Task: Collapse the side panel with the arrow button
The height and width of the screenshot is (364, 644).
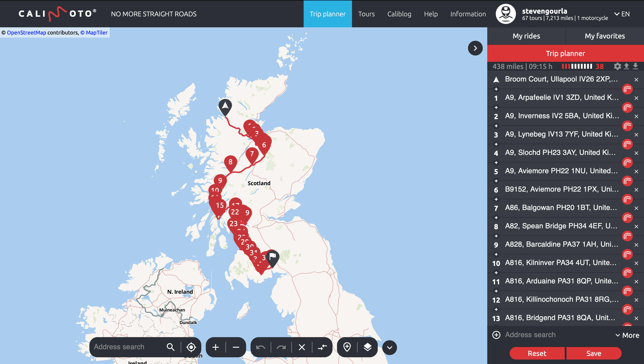Action: pos(475,48)
